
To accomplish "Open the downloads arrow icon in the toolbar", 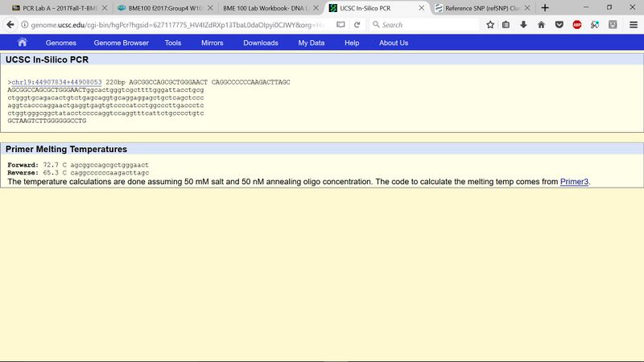I will (524, 25).
